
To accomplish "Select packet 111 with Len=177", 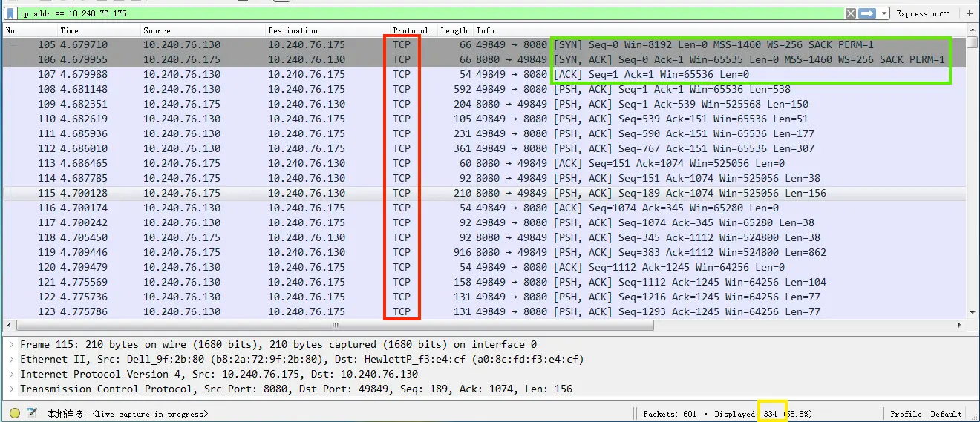I will coord(485,133).
